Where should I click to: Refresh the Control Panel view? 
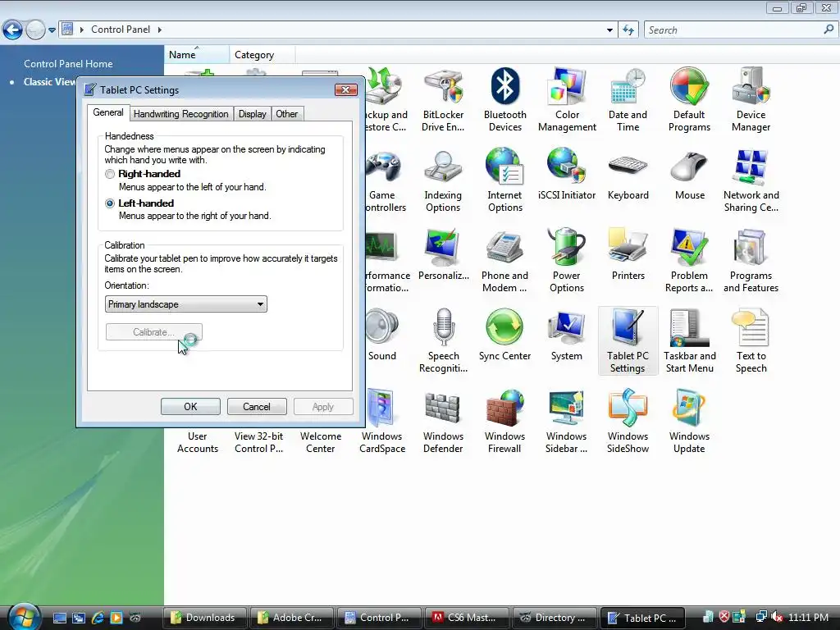point(628,30)
